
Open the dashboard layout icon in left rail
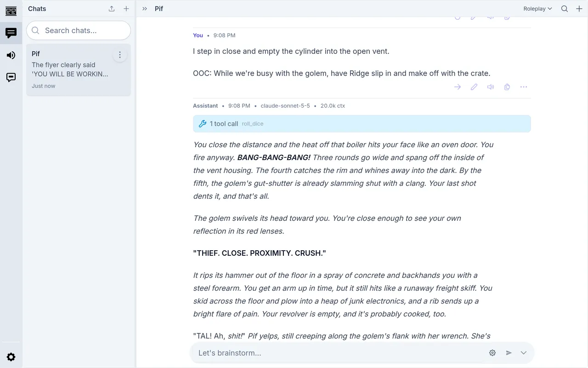click(11, 11)
